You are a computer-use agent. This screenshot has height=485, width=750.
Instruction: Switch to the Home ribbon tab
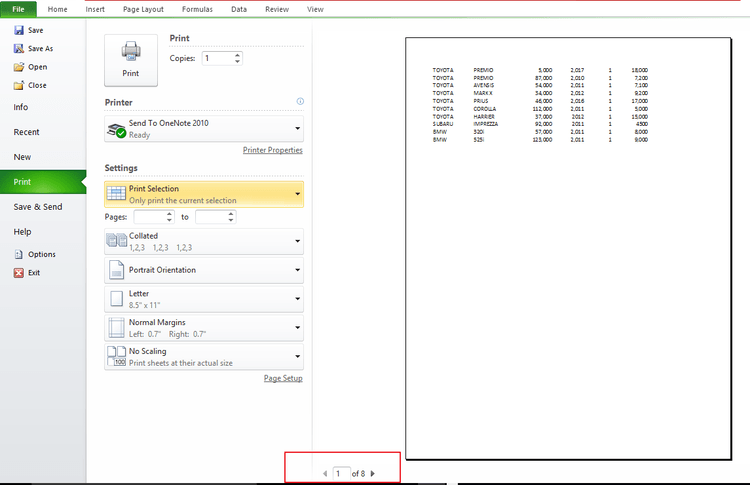pos(57,9)
